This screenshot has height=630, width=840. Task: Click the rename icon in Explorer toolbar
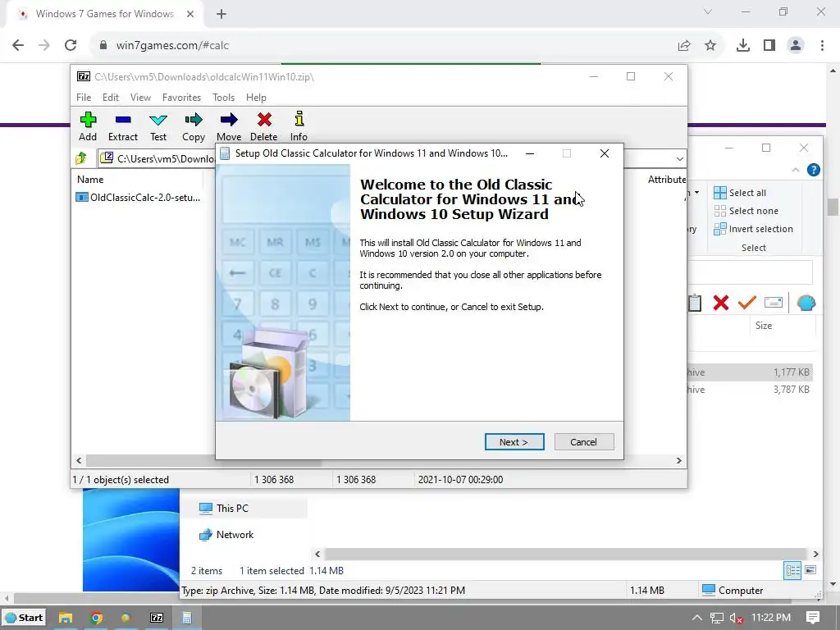coord(773,303)
